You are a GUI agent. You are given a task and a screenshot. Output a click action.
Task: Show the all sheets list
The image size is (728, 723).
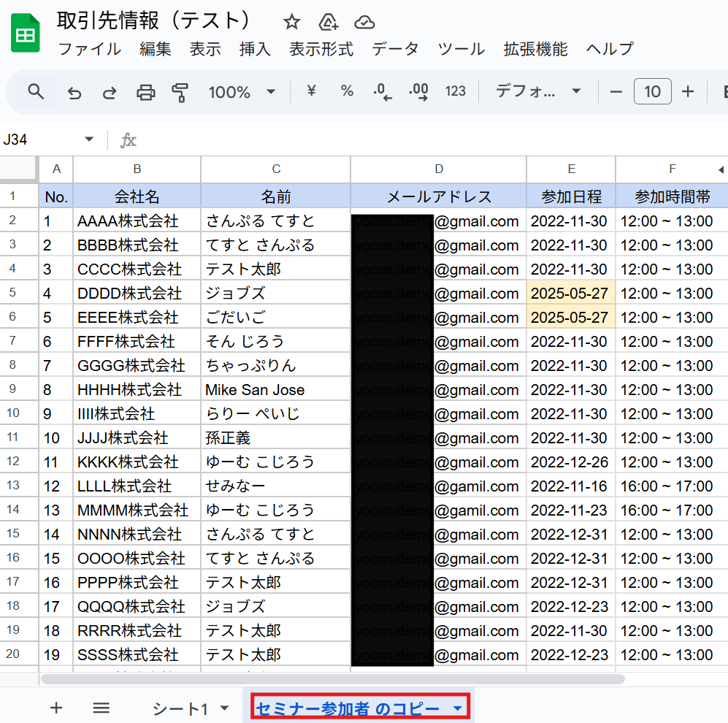coord(101,707)
